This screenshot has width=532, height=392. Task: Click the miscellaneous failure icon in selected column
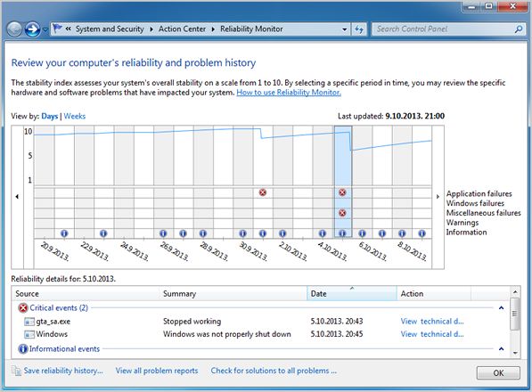342,213
